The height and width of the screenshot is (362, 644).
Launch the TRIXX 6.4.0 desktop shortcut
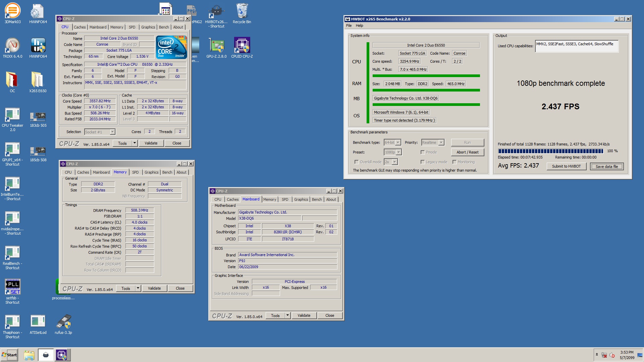[x=12, y=48]
